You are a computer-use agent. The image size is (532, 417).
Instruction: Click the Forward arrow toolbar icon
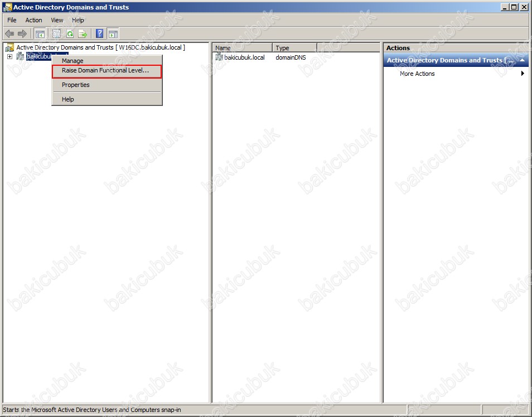pos(22,33)
